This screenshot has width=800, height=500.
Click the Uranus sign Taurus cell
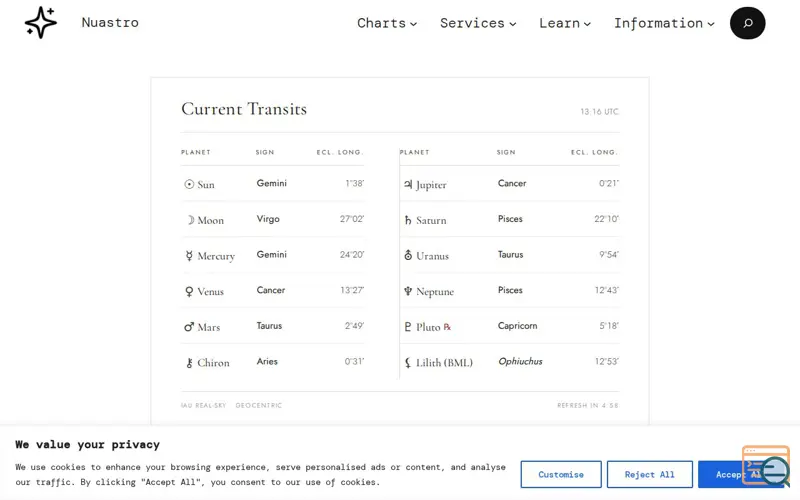(510, 255)
